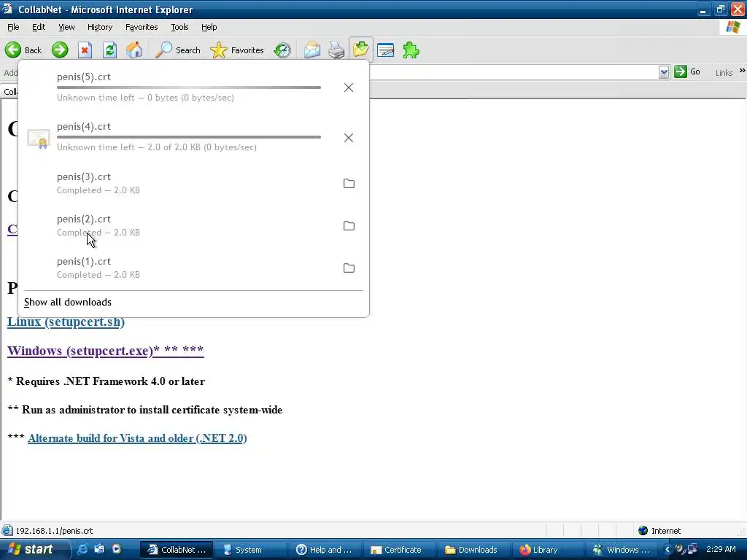This screenshot has height=560, width=747.
Task: Open containing folder for penis(2).crt
Action: pyautogui.click(x=349, y=226)
